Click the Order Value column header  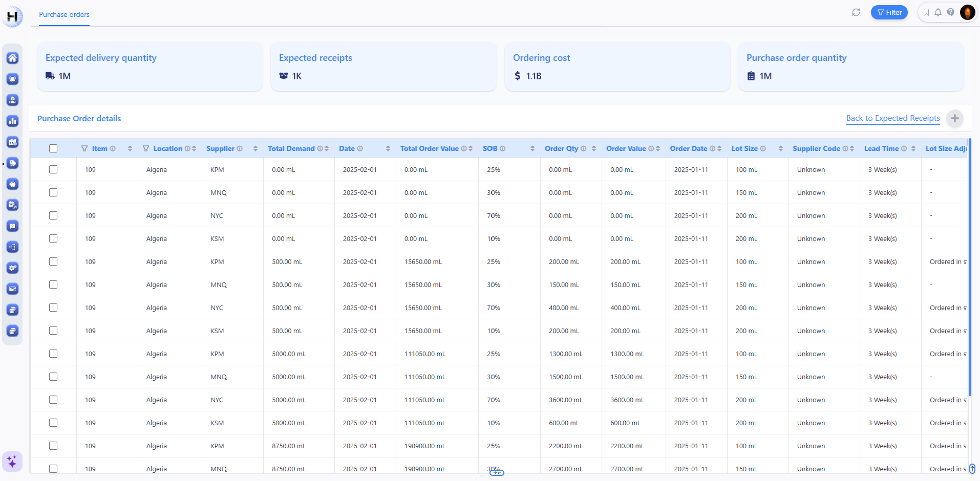[626, 148]
